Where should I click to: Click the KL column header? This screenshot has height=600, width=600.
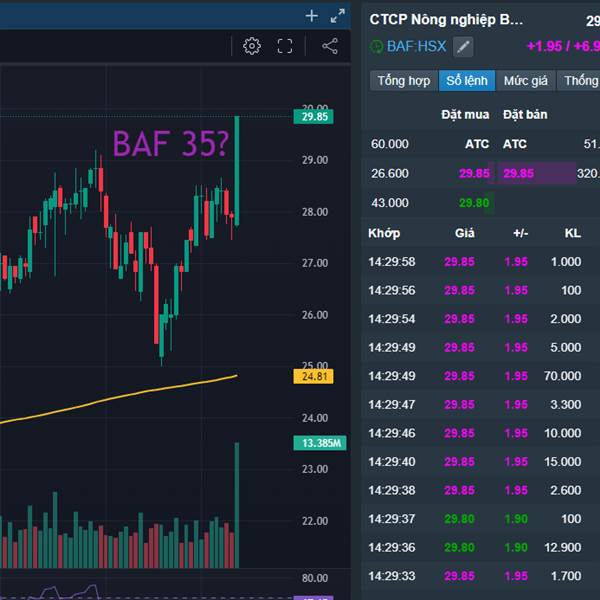pos(573,233)
